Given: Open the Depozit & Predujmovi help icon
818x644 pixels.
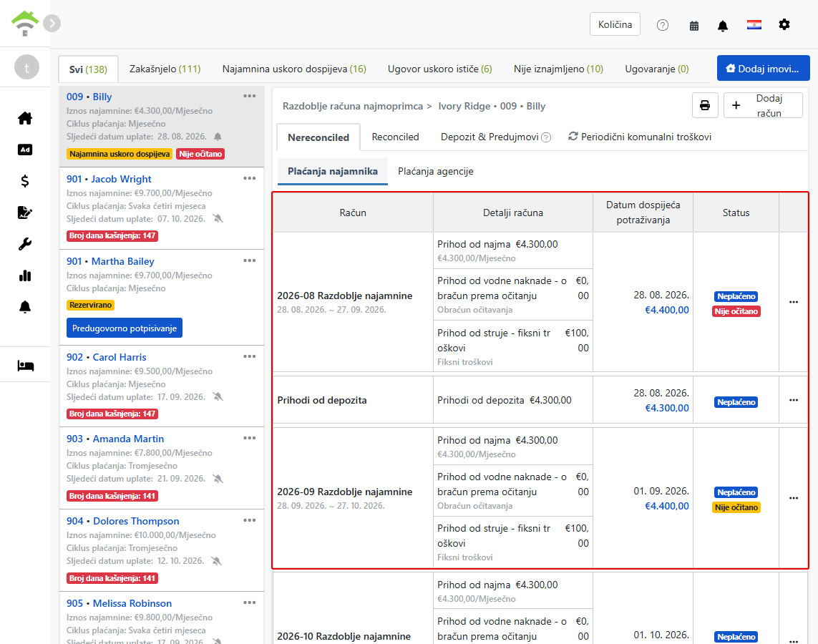Looking at the screenshot, I should pyautogui.click(x=546, y=137).
